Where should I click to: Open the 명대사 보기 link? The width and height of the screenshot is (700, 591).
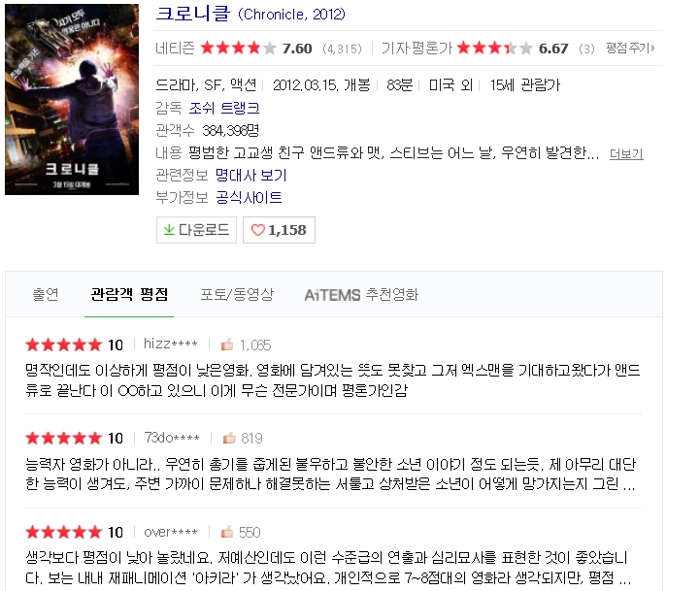point(250,175)
